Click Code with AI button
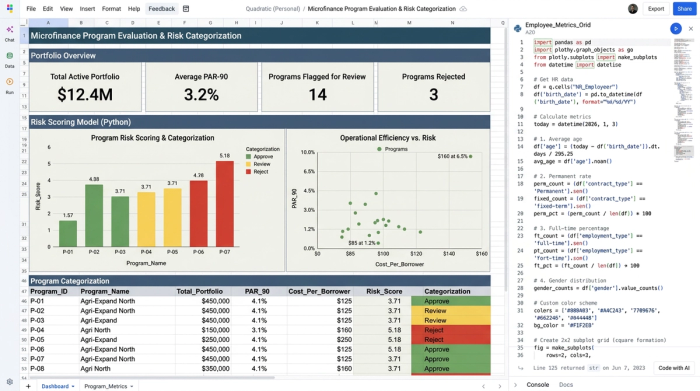The width and height of the screenshot is (700, 391). (x=674, y=368)
